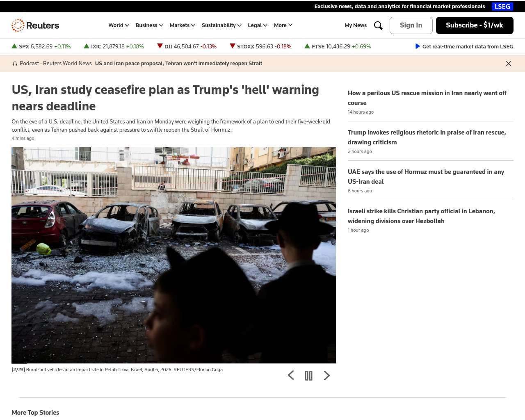Expand the World menu
The image size is (525, 420).
point(119,25)
